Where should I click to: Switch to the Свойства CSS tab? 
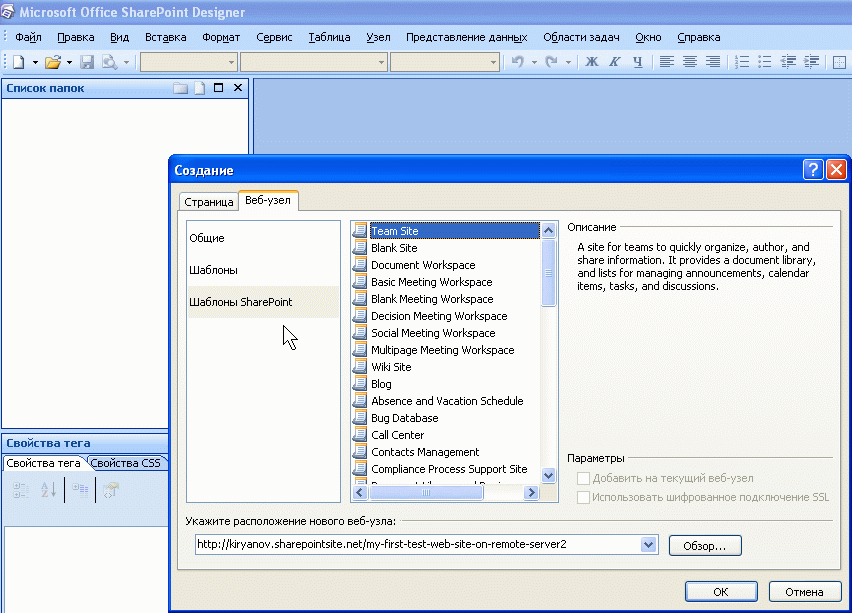[126, 463]
